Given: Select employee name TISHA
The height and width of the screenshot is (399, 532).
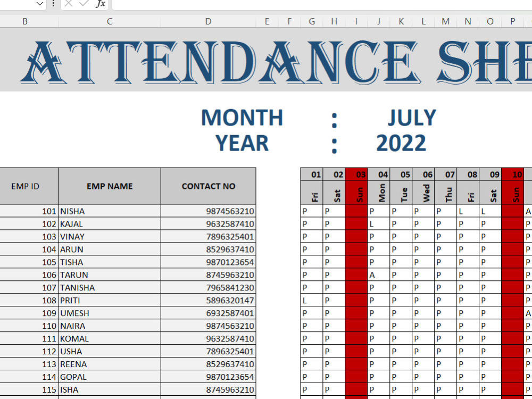Looking at the screenshot, I should (110, 262).
